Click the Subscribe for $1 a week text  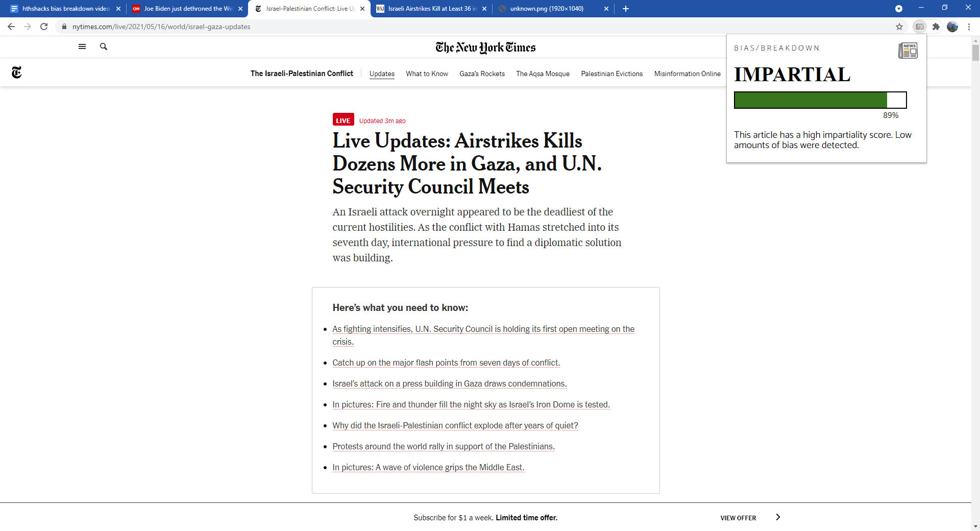454,518
